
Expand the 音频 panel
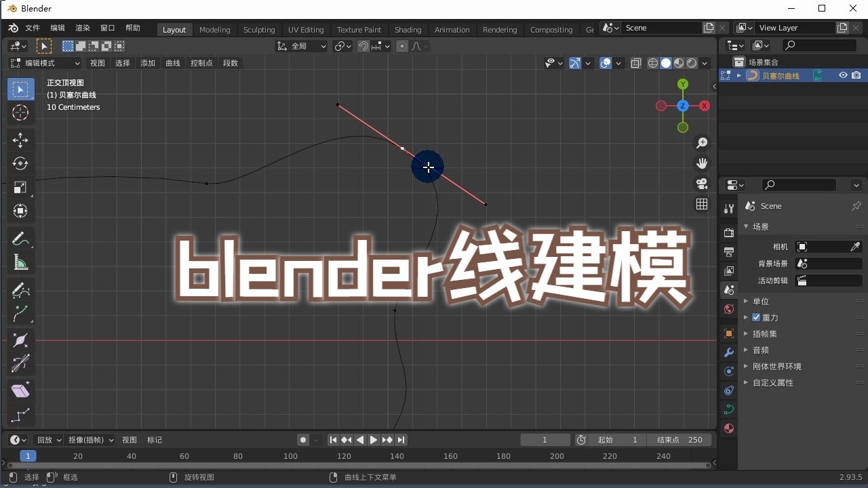click(761, 350)
